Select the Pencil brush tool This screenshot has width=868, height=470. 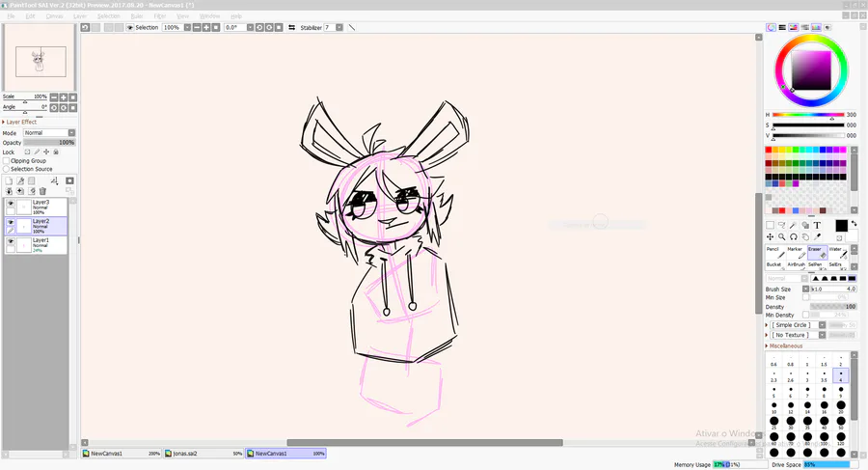point(775,252)
